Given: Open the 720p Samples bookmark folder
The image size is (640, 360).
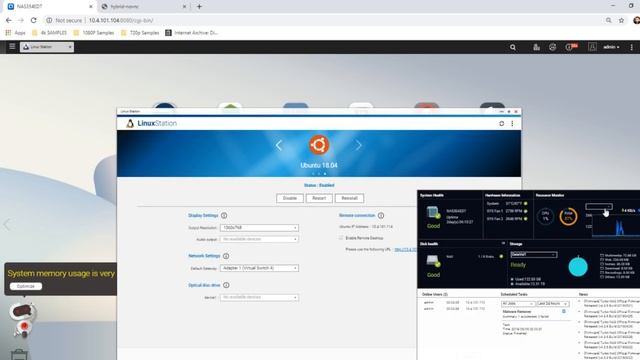Looking at the screenshot, I should [140, 33].
